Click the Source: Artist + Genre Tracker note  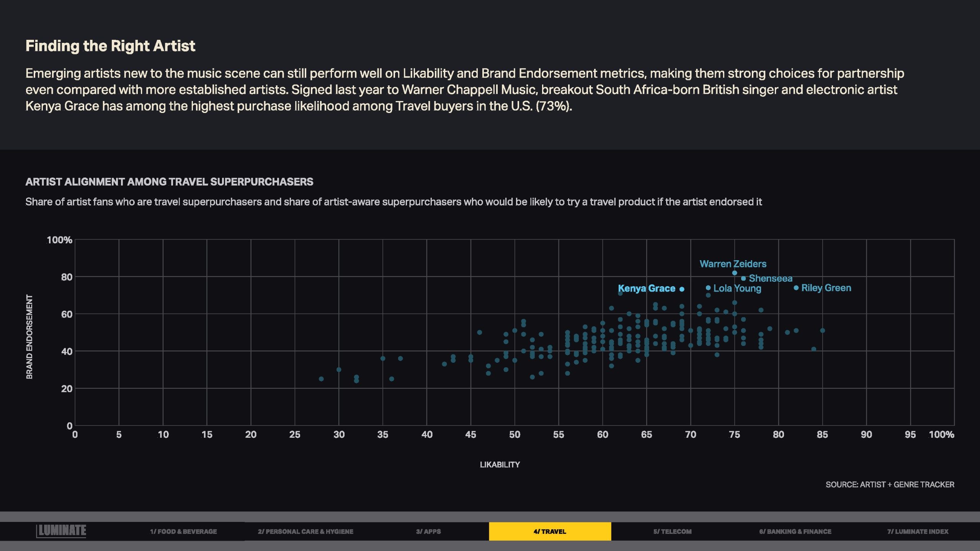[x=890, y=485]
